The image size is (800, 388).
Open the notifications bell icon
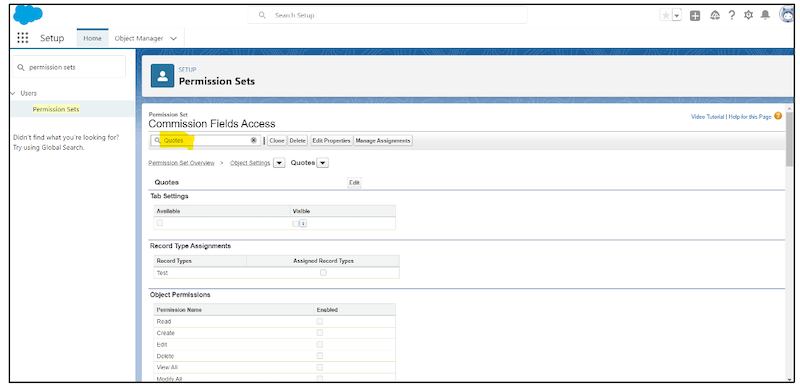pyautogui.click(x=765, y=15)
